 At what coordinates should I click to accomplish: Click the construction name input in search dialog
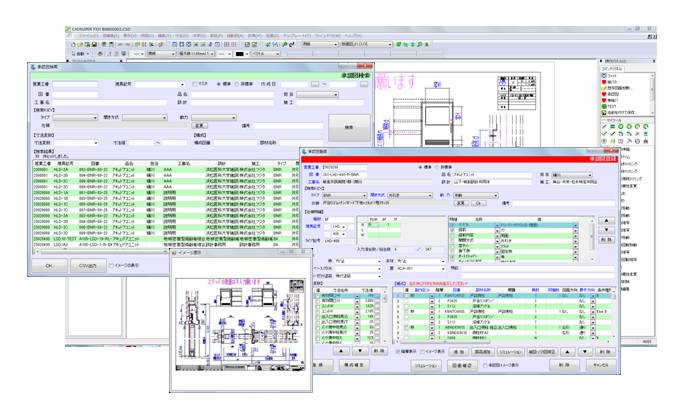tap(110, 102)
